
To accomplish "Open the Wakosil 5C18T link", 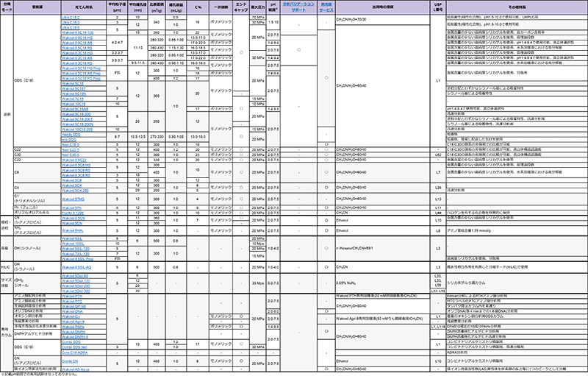I will click(x=74, y=88).
